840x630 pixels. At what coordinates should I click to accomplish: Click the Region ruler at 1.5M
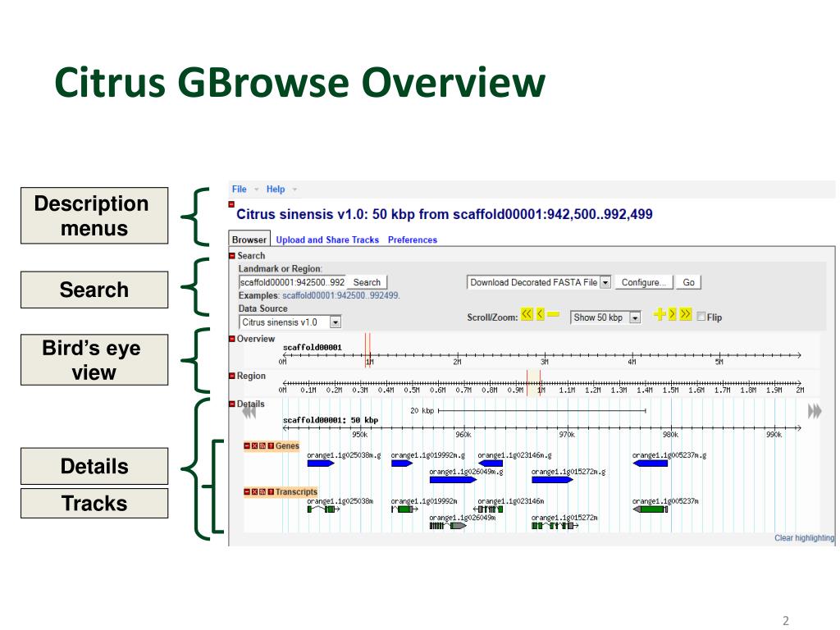coord(669,383)
